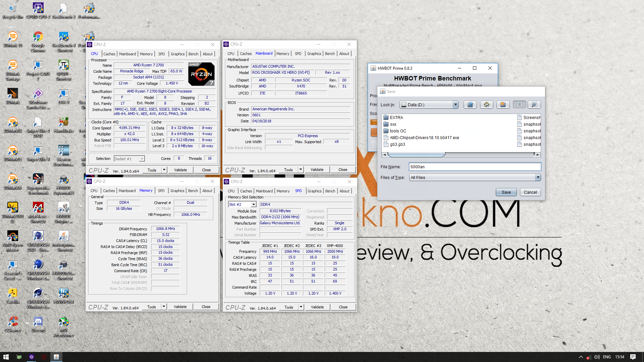Click scroll-right arrow in Save file list
644x362 pixels.
tap(538, 155)
